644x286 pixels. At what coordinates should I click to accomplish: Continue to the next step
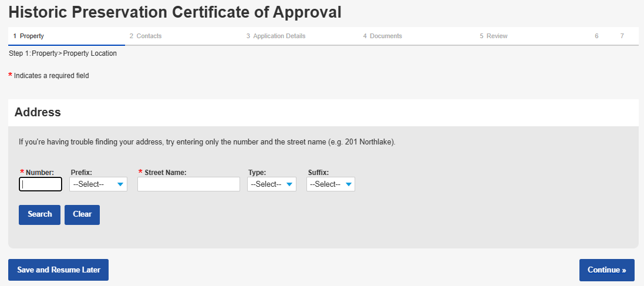click(x=606, y=270)
